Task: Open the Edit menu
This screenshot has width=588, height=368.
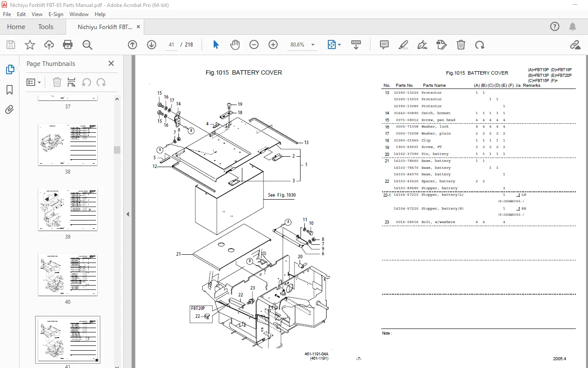Action: click(21, 14)
